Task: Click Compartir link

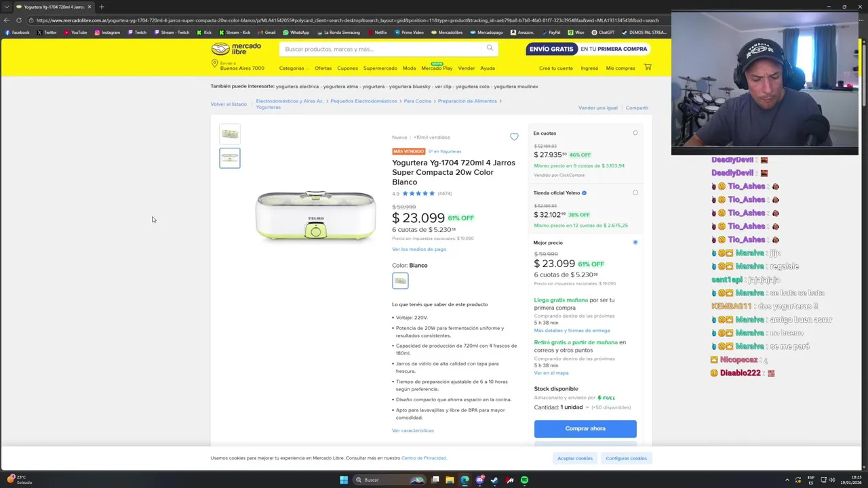Action: [637, 108]
